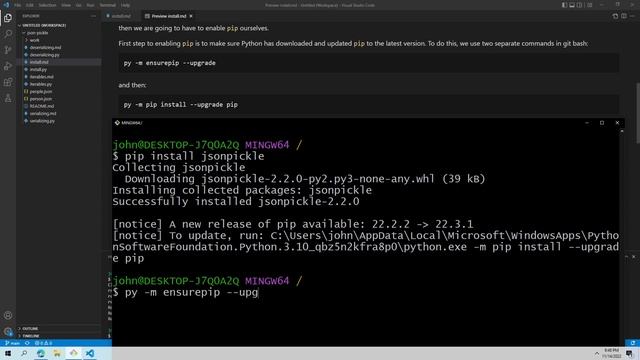Open the Windows Action Center notification icon
The width and height of the screenshot is (640, 360).
click(x=630, y=353)
